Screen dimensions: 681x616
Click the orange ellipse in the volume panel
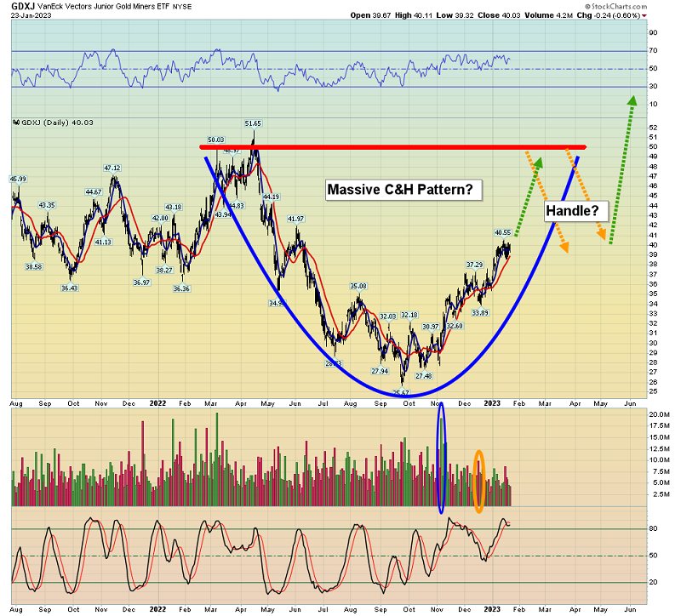(479, 482)
